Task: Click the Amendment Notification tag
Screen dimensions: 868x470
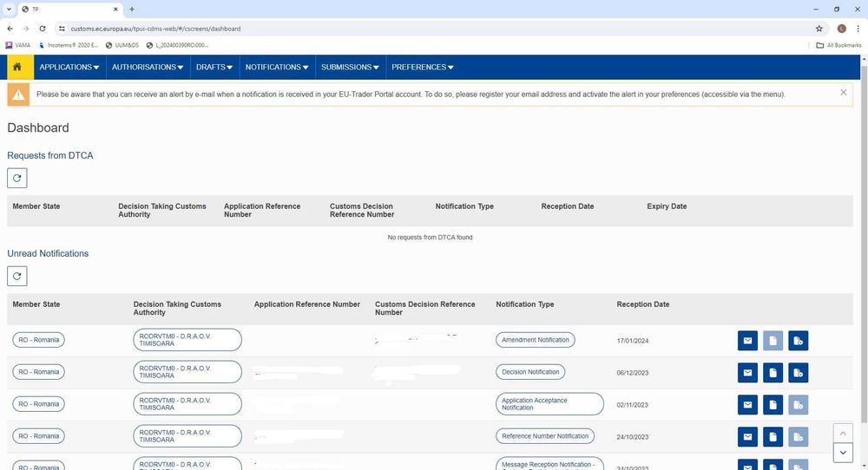Action: click(535, 340)
